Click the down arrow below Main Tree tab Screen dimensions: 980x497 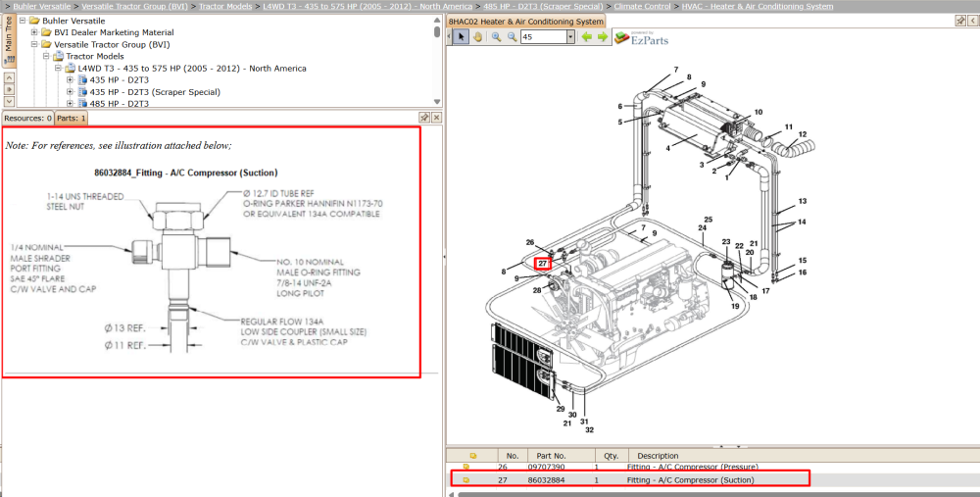[x=9, y=101]
